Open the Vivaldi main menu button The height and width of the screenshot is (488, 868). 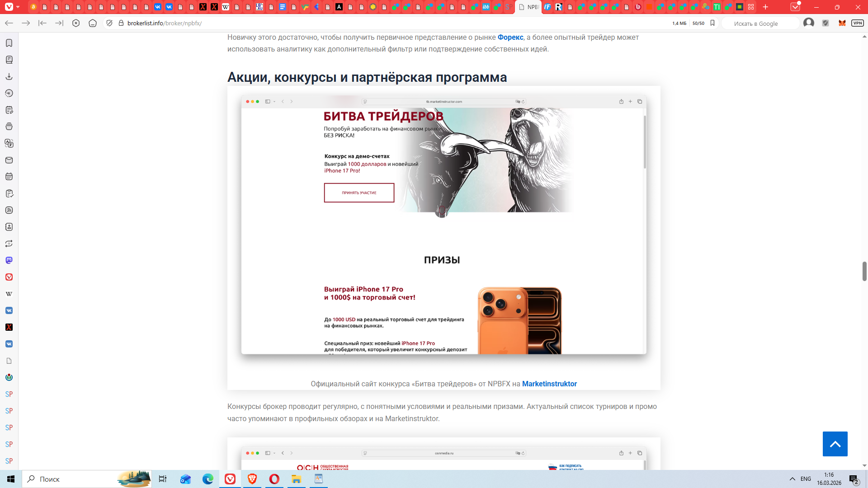click(x=9, y=7)
